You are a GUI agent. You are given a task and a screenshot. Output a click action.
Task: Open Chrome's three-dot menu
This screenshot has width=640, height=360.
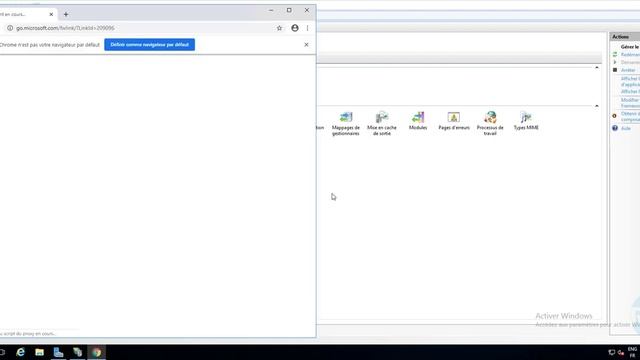[307, 28]
